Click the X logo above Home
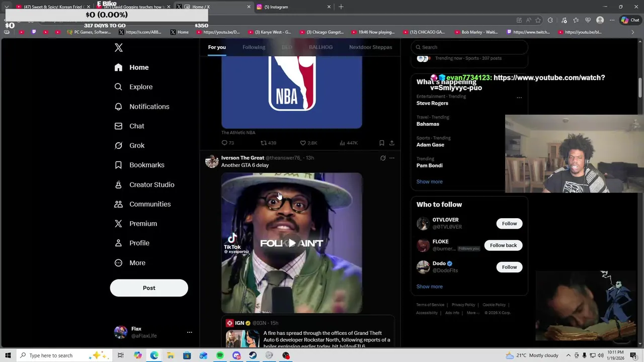This screenshot has height=362, width=644. coord(119,48)
